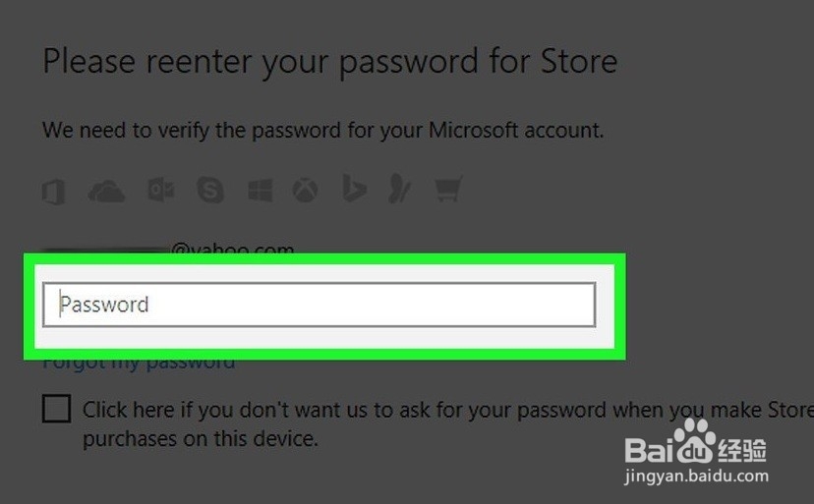This screenshot has height=504, width=814.
Task: Click the Store shopping cart icon
Action: point(448,189)
